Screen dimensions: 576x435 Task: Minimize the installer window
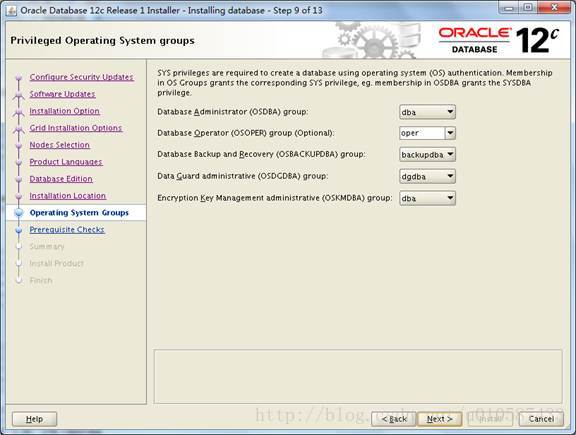tap(508, 8)
